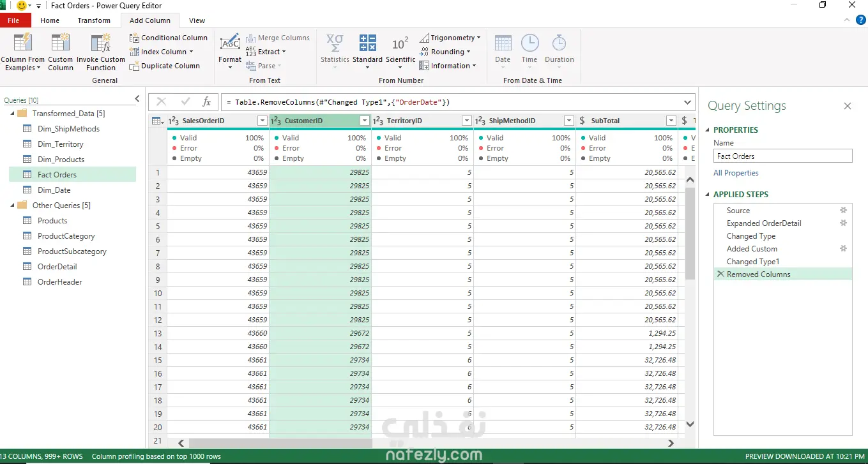Open the Quick Access Toolbar dropdown arrow
The height and width of the screenshot is (464, 868).
point(38,6)
